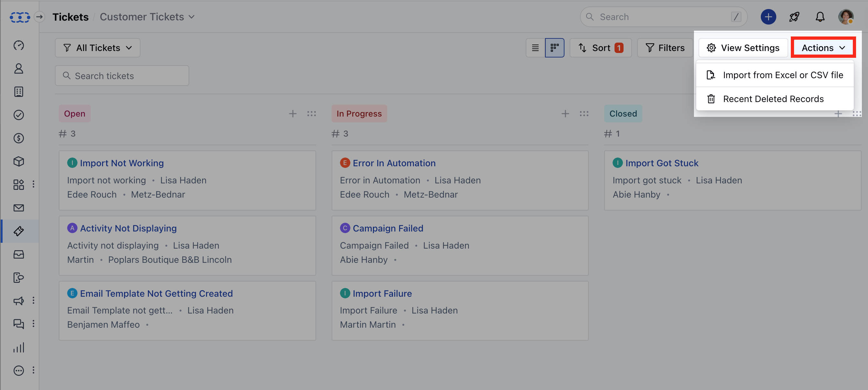Image resolution: width=868 pixels, height=390 pixels.
Task: Focus the Search tickets field
Action: tap(122, 76)
